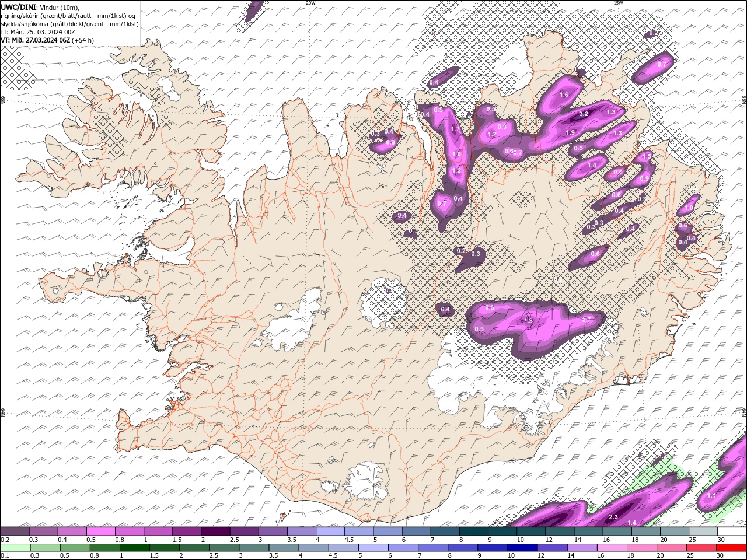Screen dimensions: 747x560
Task: Pick pale lavender swatch at 4 in upper legend
Action: [330, 531]
